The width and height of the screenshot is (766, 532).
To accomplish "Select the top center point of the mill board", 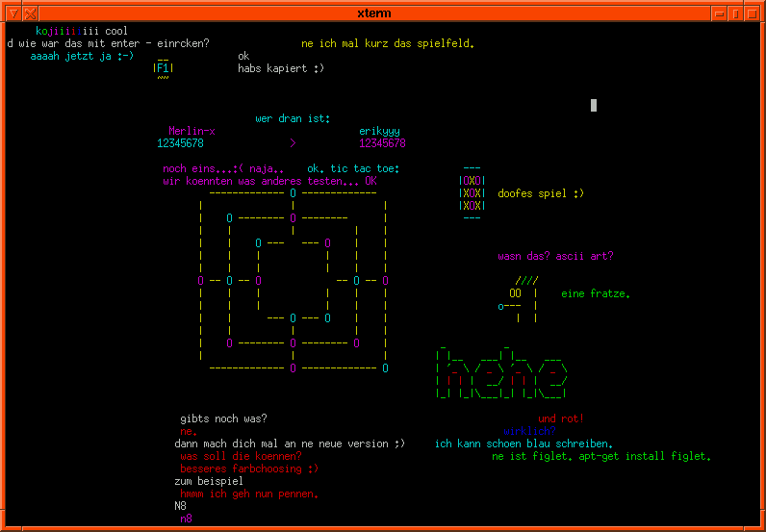I will coord(293,192).
